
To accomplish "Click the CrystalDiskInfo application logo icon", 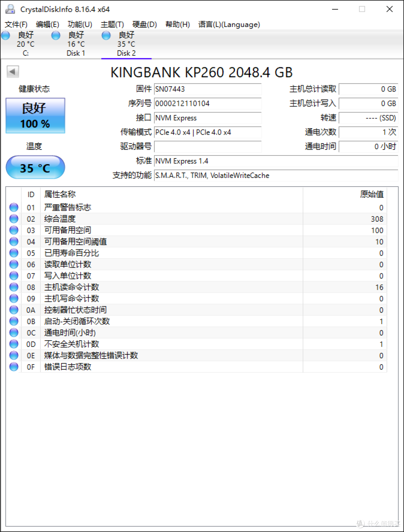I will [x=10, y=9].
